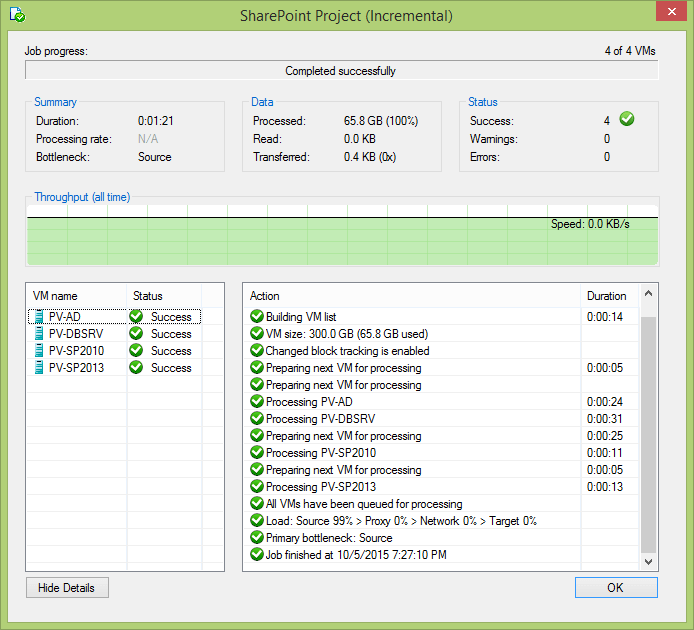
Task: Click check icon beside Processing PV-AD
Action: [x=257, y=401]
